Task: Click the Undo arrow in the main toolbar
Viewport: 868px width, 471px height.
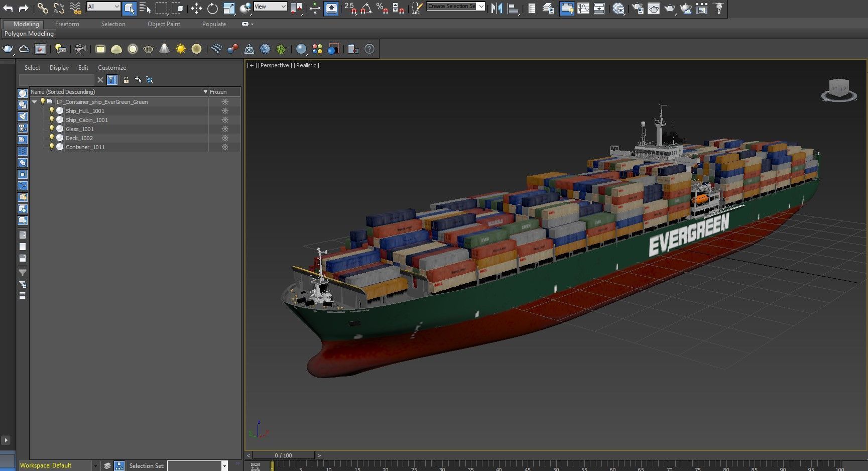Action: [x=8, y=8]
